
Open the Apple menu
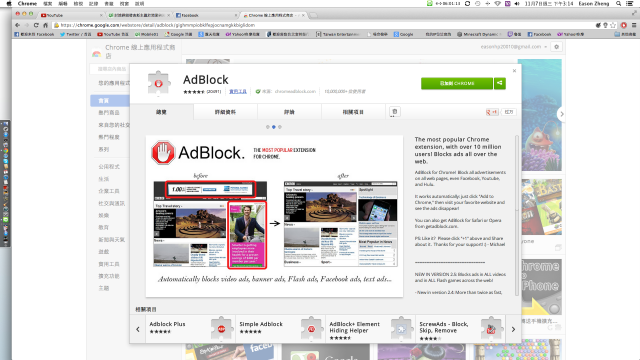(x=9, y=3)
